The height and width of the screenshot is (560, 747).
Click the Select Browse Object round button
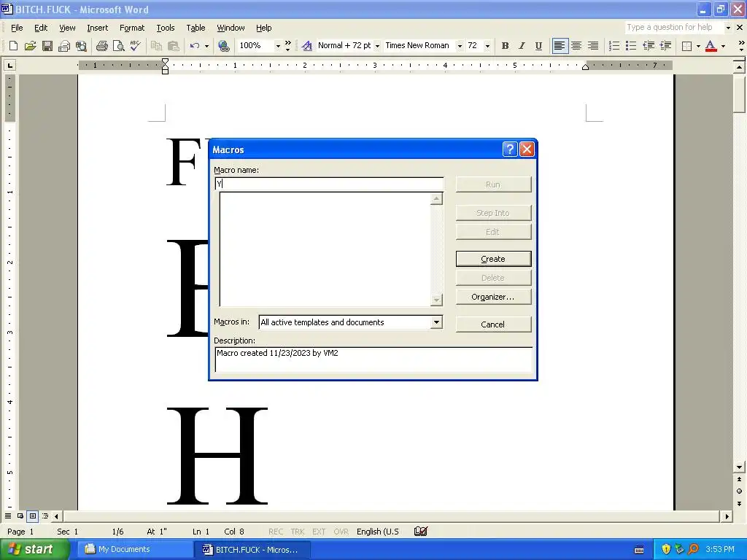point(739,491)
